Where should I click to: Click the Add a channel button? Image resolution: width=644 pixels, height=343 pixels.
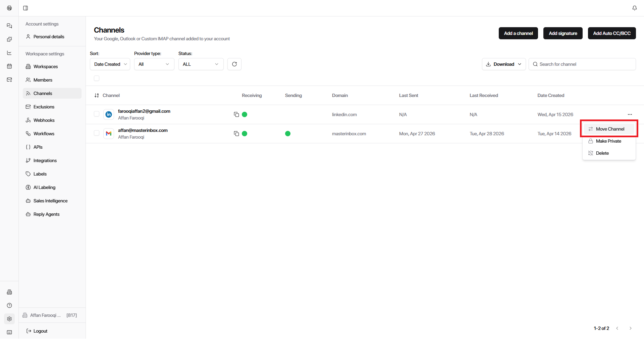tap(518, 33)
